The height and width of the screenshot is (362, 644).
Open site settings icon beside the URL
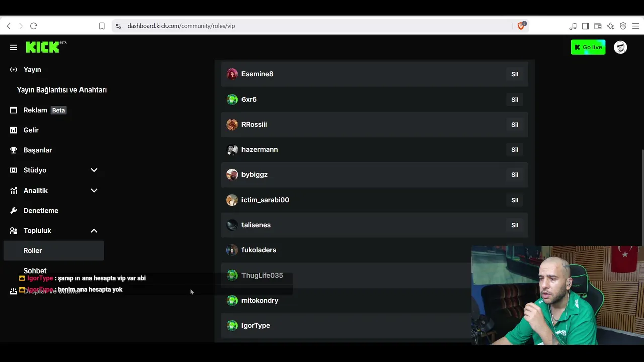click(118, 26)
